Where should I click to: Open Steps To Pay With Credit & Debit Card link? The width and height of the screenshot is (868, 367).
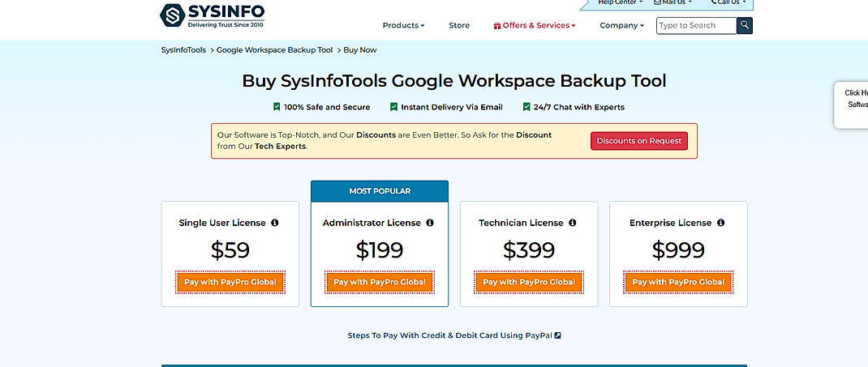454,335
